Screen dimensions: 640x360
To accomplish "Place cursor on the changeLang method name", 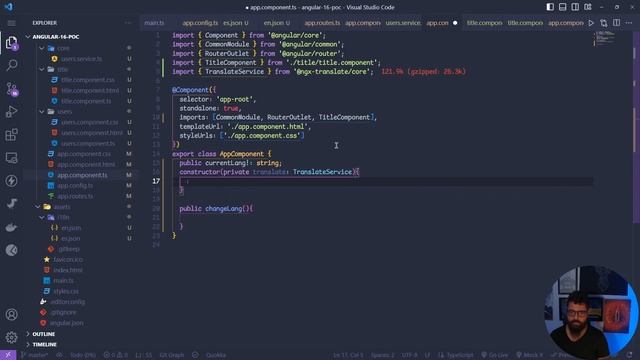I will pos(223,209).
